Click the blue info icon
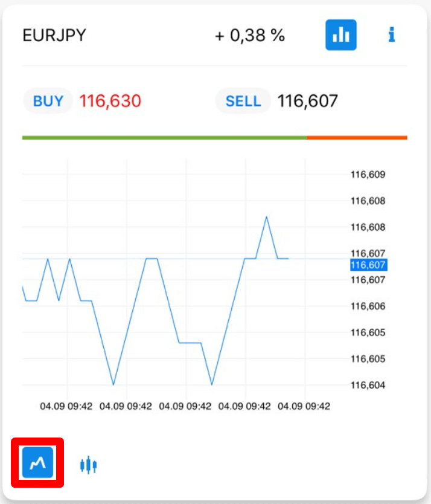 coord(391,35)
